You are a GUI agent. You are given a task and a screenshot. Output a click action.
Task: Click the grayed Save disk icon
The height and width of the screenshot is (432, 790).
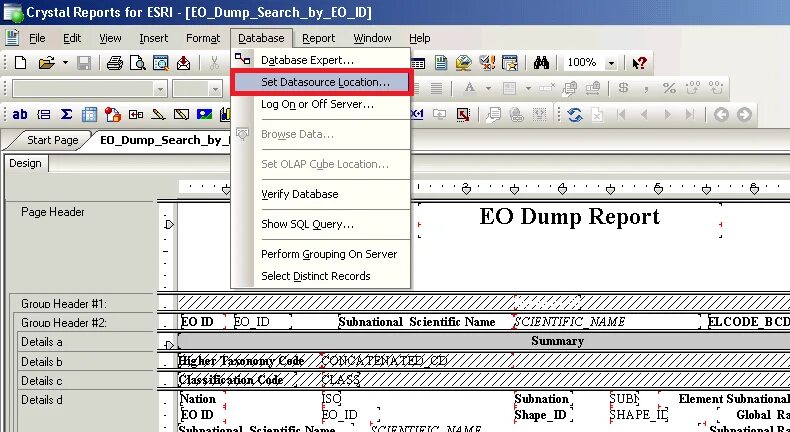click(x=84, y=63)
